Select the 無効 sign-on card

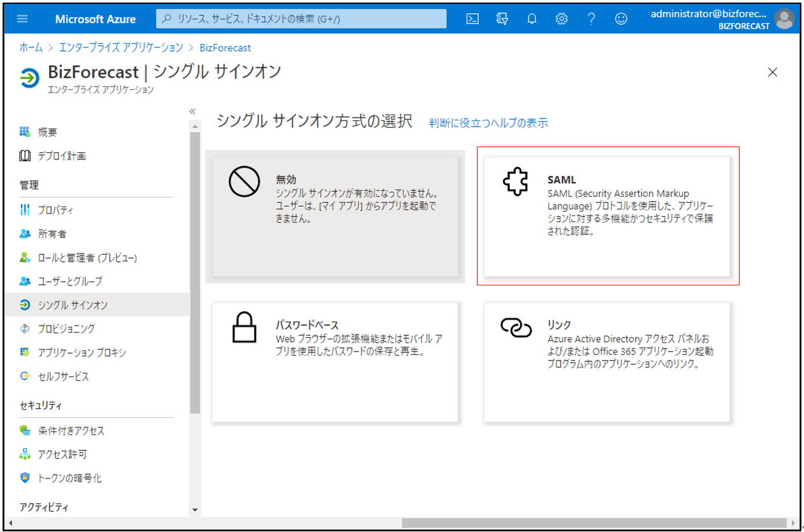click(335, 216)
